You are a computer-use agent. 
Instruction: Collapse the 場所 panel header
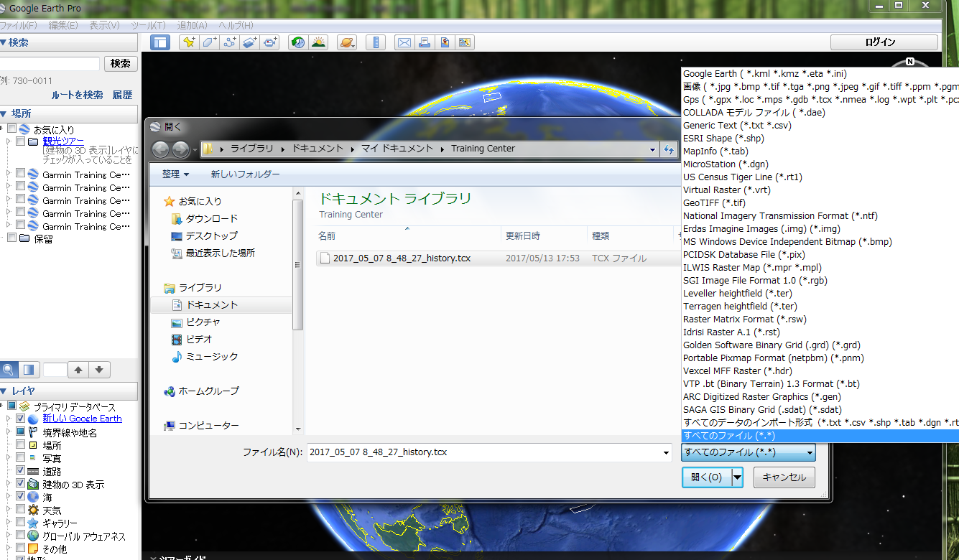tap(68, 113)
